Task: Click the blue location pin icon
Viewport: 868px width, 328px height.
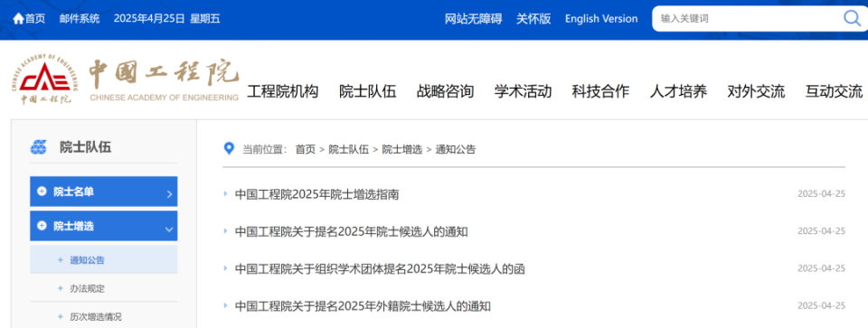Action: [x=229, y=149]
